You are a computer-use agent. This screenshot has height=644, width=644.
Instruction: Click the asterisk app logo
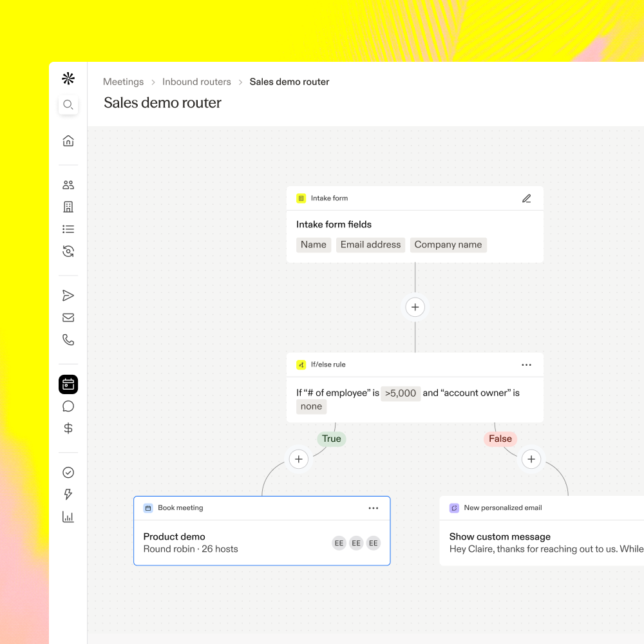point(68,78)
